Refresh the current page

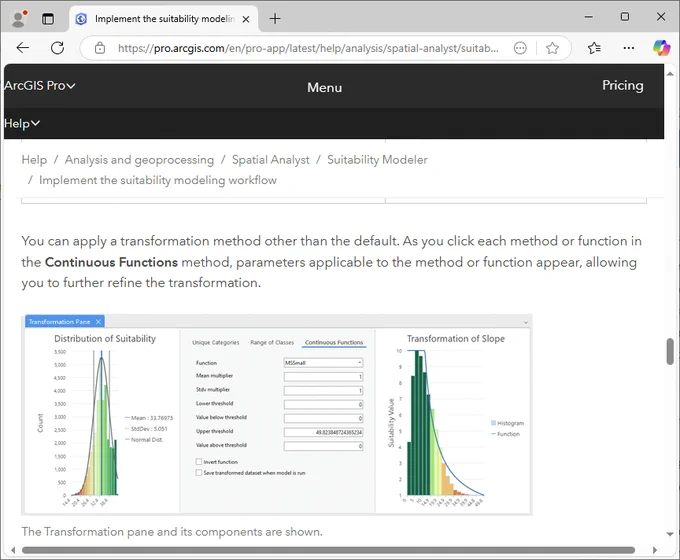tap(57, 48)
